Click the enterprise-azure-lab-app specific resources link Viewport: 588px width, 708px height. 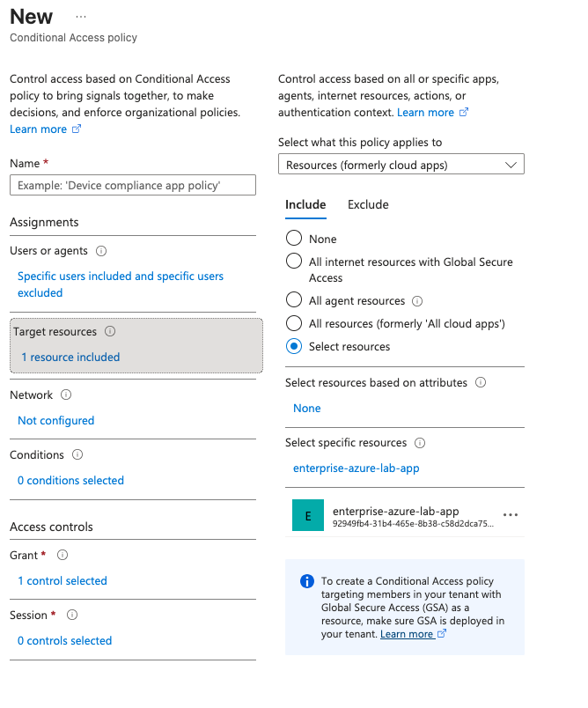tap(356, 468)
